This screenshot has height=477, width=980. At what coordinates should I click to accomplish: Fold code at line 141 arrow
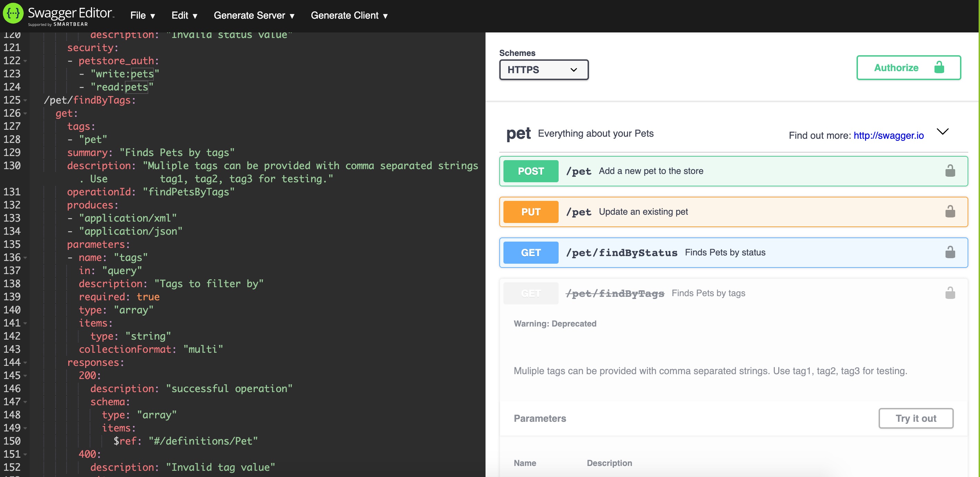click(x=25, y=323)
